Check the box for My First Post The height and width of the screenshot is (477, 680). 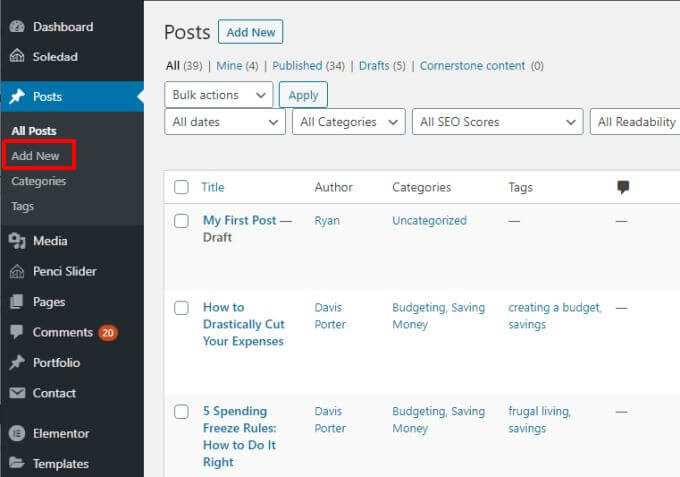click(x=181, y=221)
